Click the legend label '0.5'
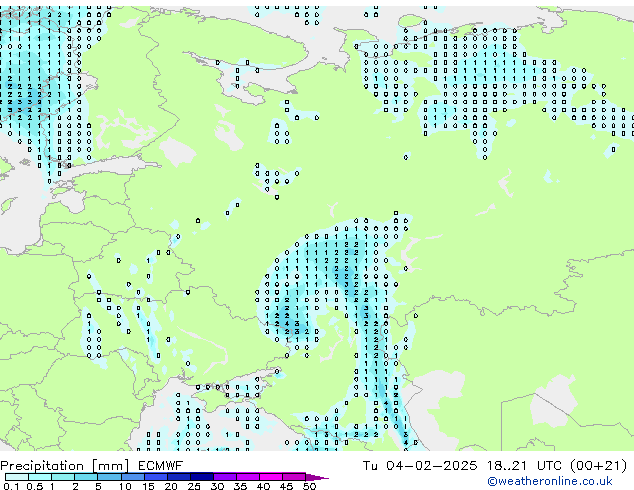The height and width of the screenshot is (490, 634). coord(35,486)
